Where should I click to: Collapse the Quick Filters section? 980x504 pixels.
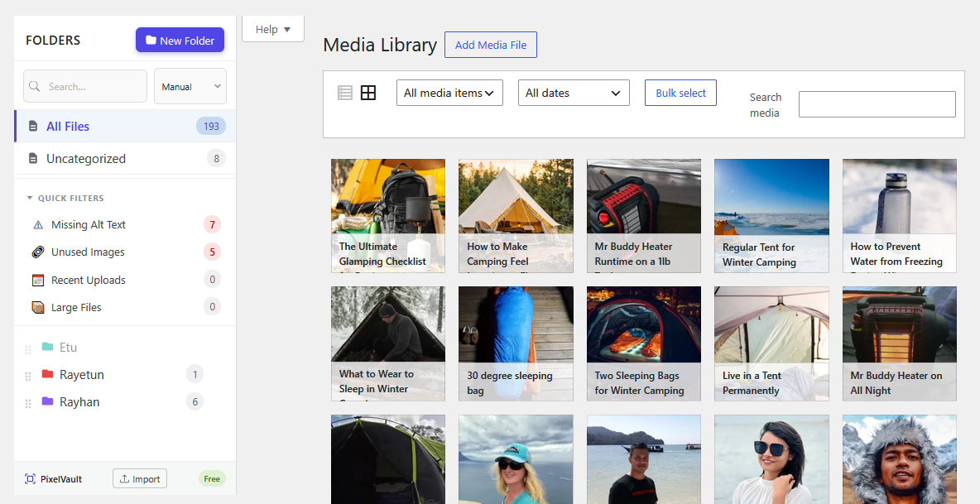pos(65,198)
